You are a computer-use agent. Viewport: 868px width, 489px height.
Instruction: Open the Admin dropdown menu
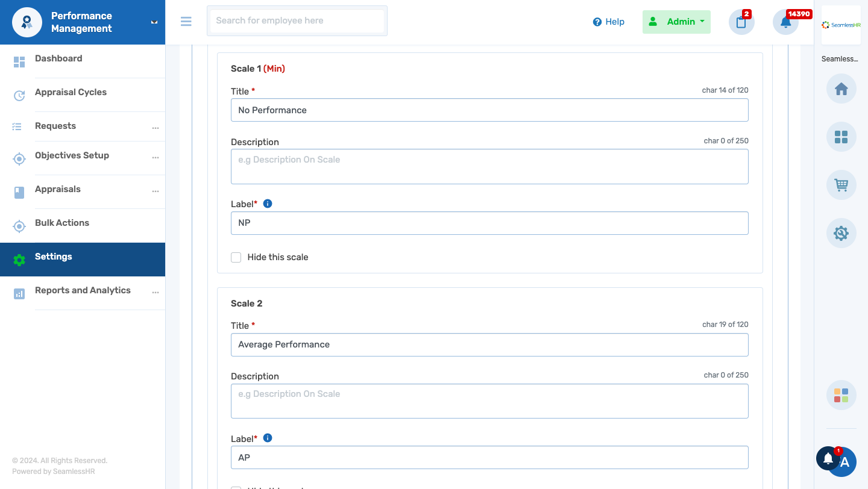[x=676, y=21]
